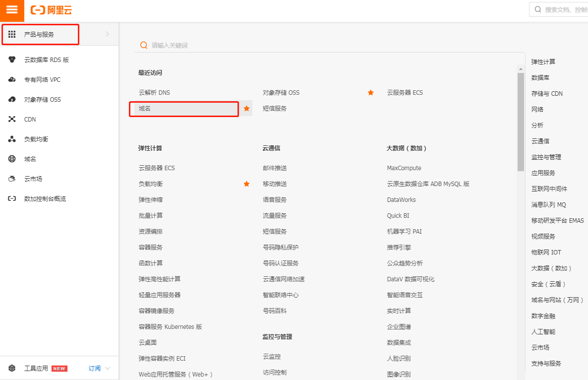Jump to the 网络 category

click(537, 109)
